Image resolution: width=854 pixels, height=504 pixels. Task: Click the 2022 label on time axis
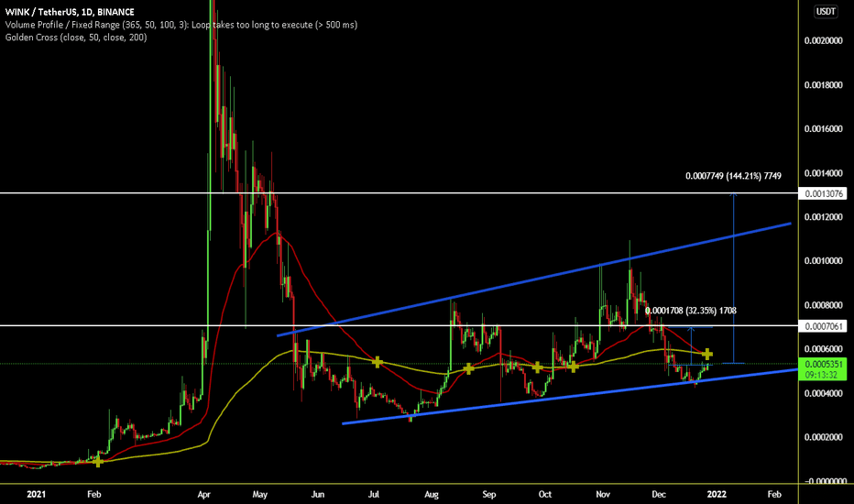[717, 494]
